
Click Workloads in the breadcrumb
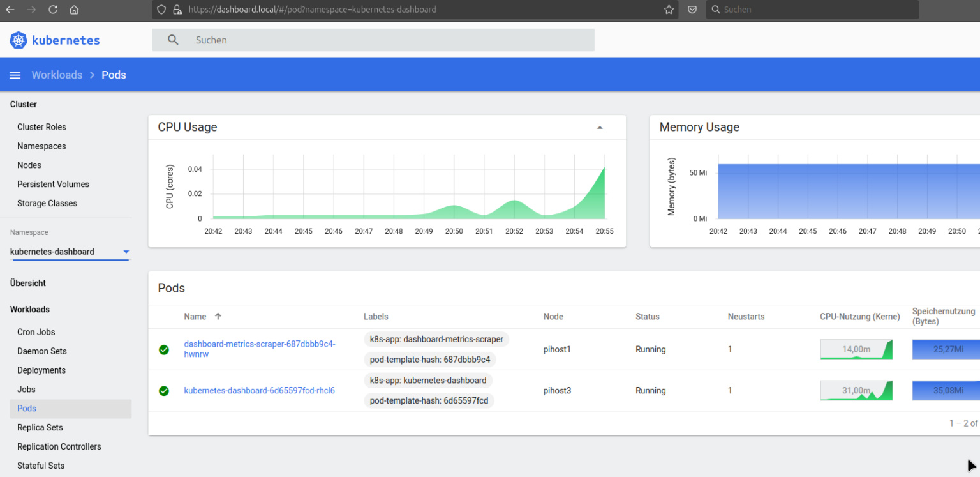(57, 75)
